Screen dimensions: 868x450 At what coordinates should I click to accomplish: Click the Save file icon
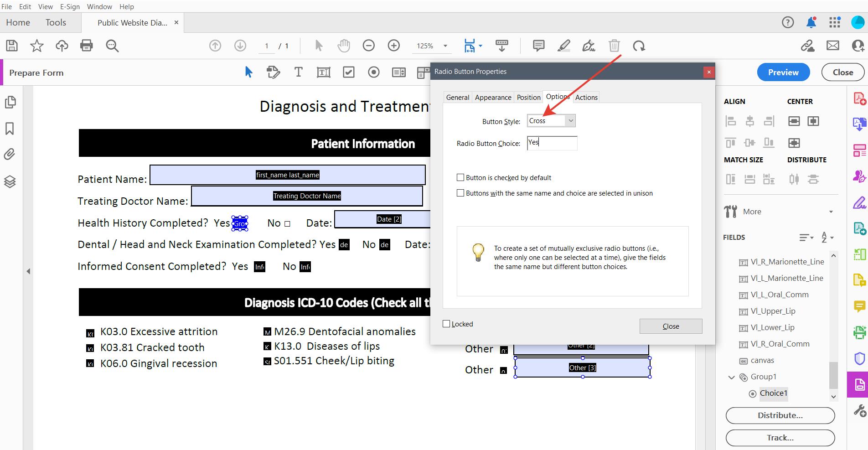pyautogui.click(x=12, y=46)
